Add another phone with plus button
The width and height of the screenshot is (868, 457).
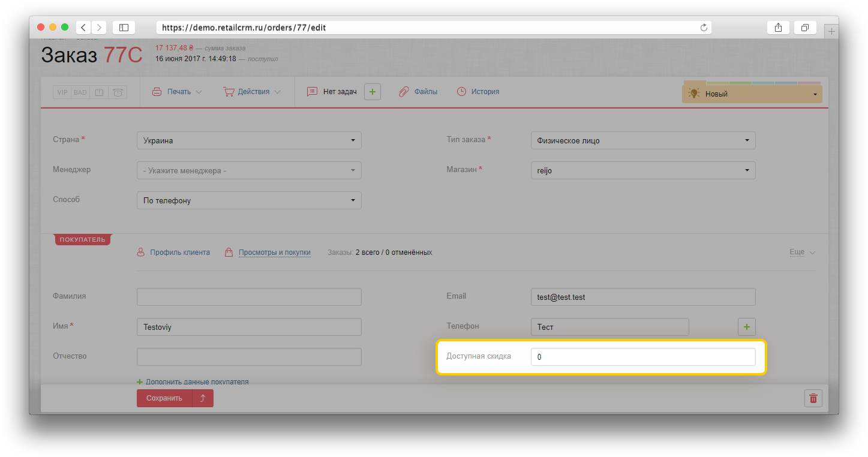tap(747, 327)
